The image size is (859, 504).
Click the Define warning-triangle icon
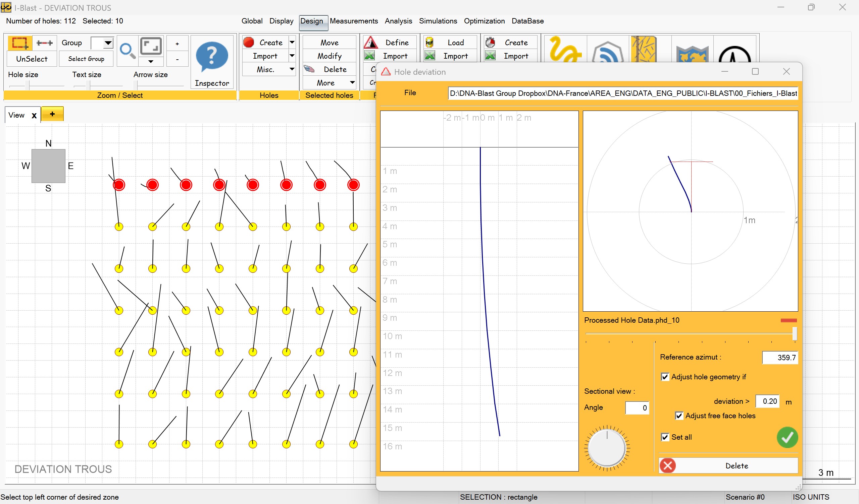[371, 42]
